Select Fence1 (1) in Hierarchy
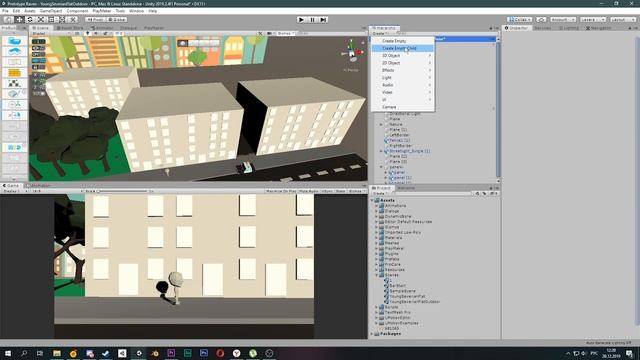The height and width of the screenshot is (360, 640). point(399,140)
